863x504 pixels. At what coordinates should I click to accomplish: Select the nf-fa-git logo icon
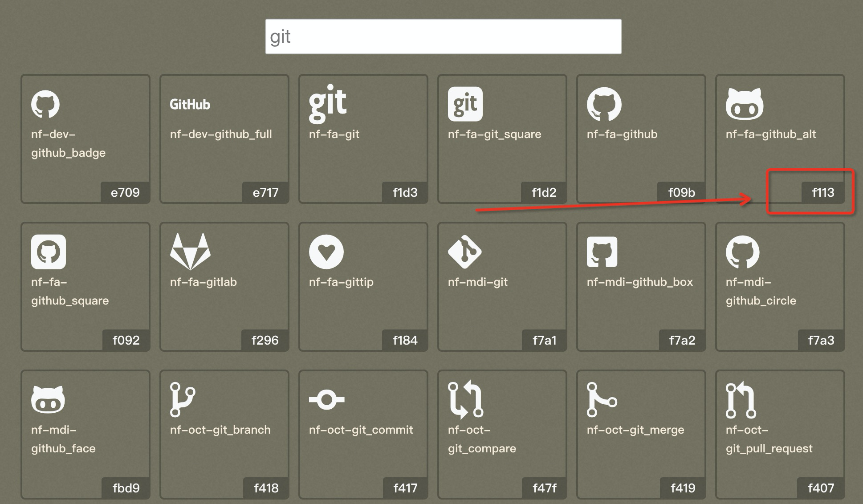coord(328,103)
